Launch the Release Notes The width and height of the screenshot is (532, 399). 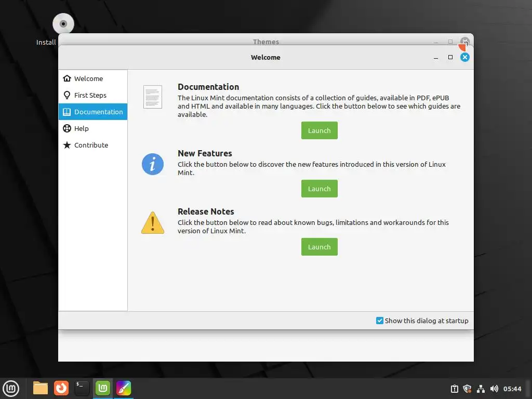(x=320, y=247)
